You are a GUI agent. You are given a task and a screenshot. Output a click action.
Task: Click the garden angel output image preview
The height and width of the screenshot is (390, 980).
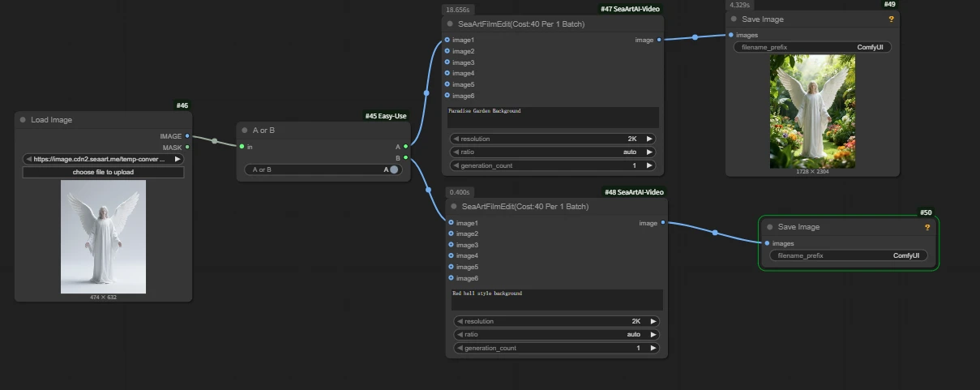(x=812, y=112)
